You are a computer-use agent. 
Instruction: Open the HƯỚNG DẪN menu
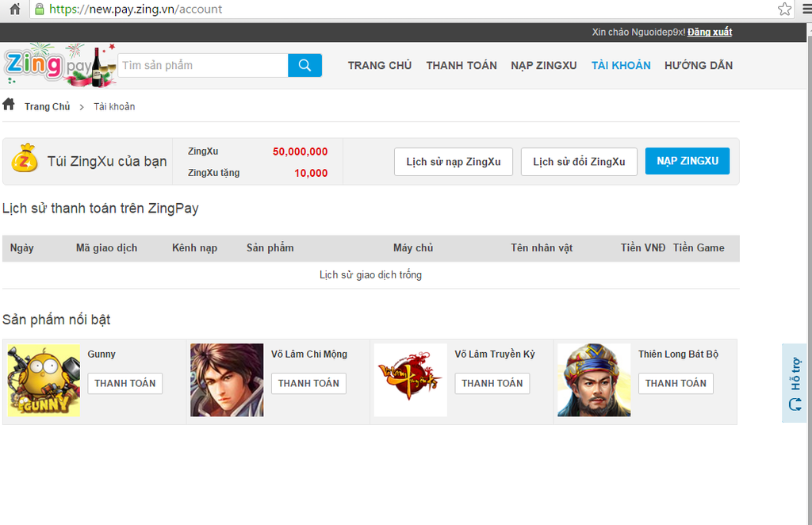tap(699, 65)
